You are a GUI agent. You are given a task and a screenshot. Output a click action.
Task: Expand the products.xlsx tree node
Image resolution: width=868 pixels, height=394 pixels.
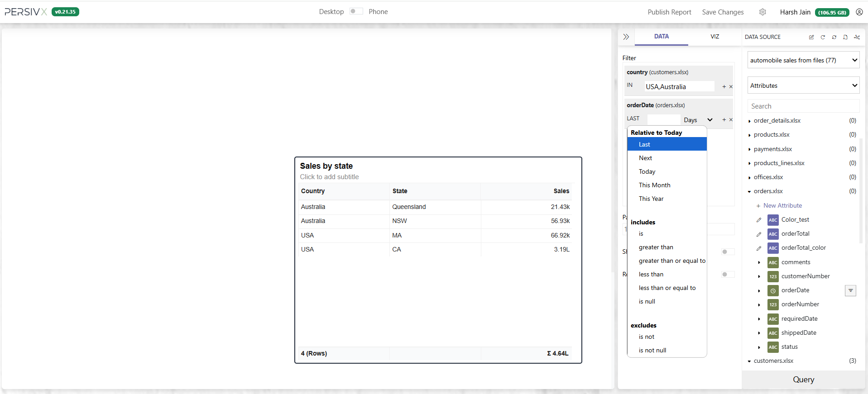click(749, 135)
